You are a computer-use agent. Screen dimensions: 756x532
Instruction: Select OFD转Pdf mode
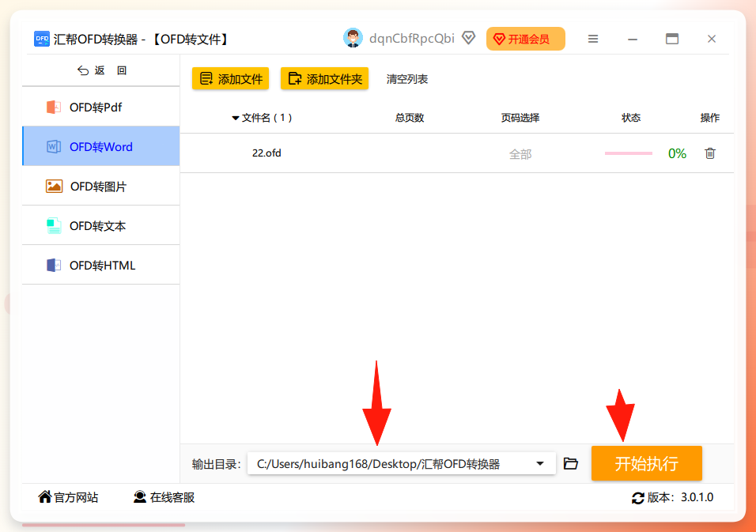(x=100, y=107)
